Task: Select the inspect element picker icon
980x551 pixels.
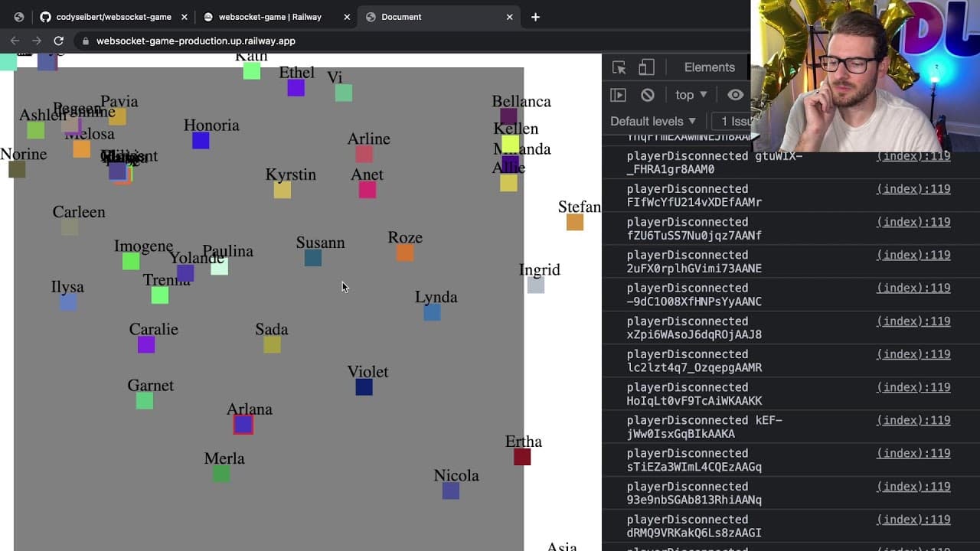Action: (619, 67)
